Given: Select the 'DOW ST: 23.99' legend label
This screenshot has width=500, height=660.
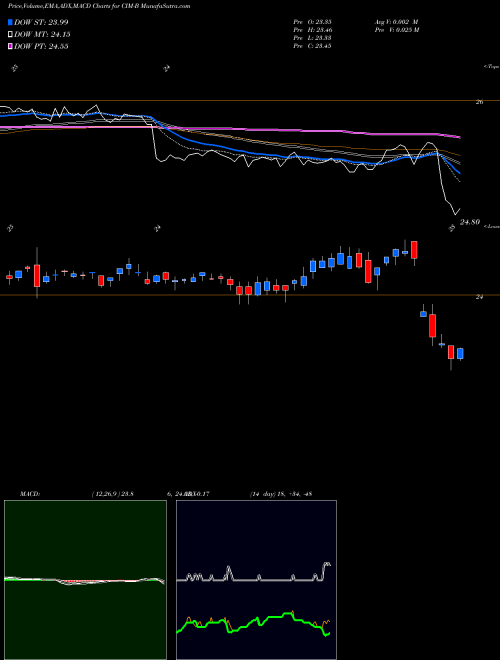Looking at the screenshot, I should tap(41, 22).
